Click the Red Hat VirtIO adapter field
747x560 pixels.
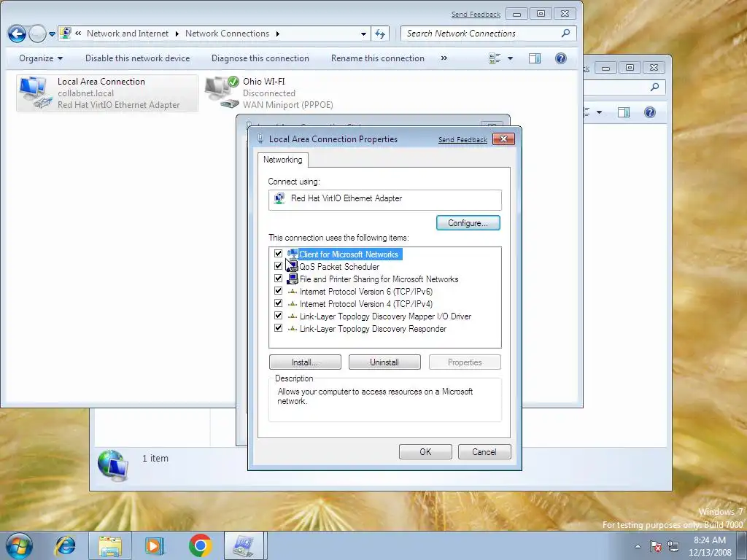click(x=385, y=200)
